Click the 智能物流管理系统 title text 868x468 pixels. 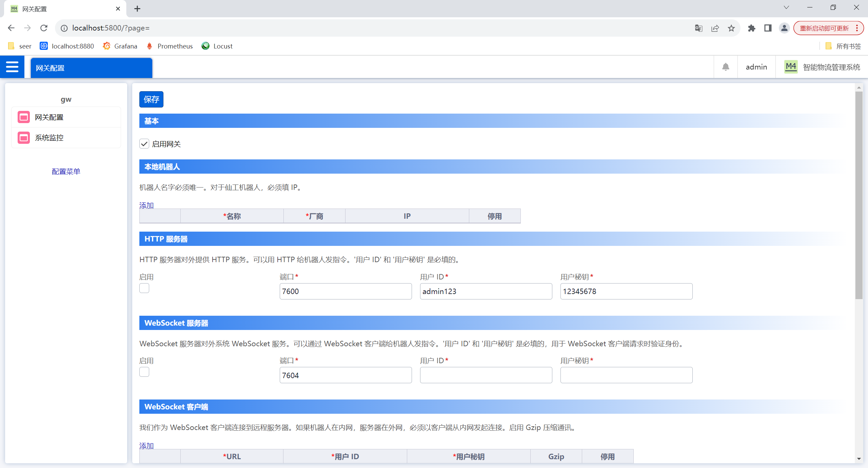tap(831, 67)
